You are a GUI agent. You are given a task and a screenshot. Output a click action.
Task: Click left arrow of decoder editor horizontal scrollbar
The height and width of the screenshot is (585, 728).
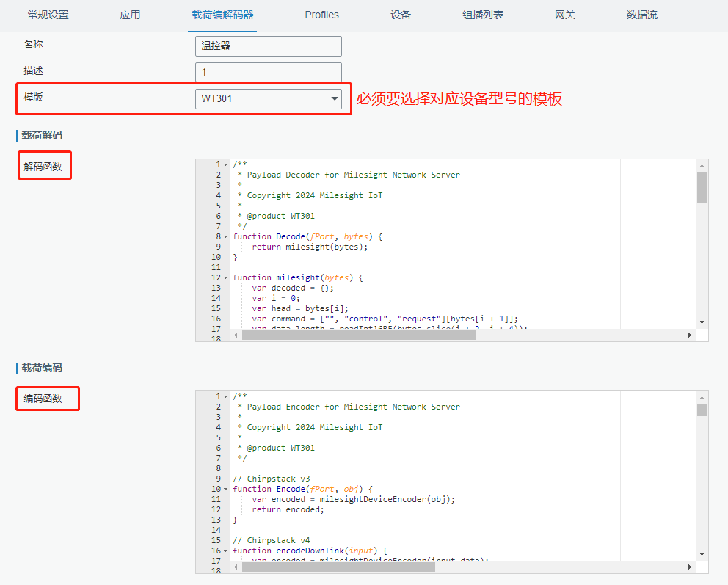[x=236, y=335]
